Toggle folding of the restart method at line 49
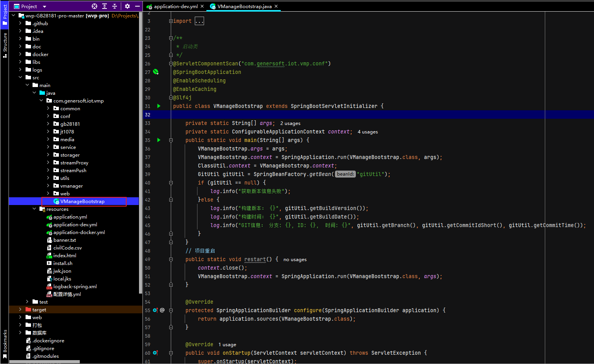594x364 pixels. 171,259
